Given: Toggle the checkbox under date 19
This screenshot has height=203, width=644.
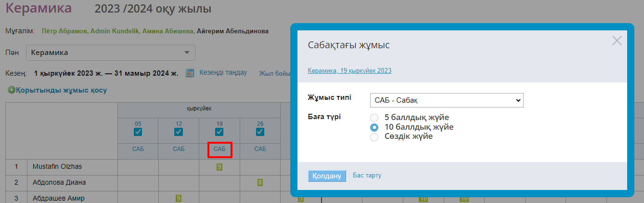Looking at the screenshot, I should pyautogui.click(x=219, y=132).
